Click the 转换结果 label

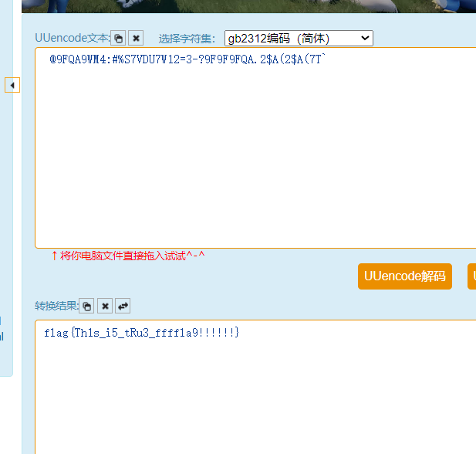(56, 306)
